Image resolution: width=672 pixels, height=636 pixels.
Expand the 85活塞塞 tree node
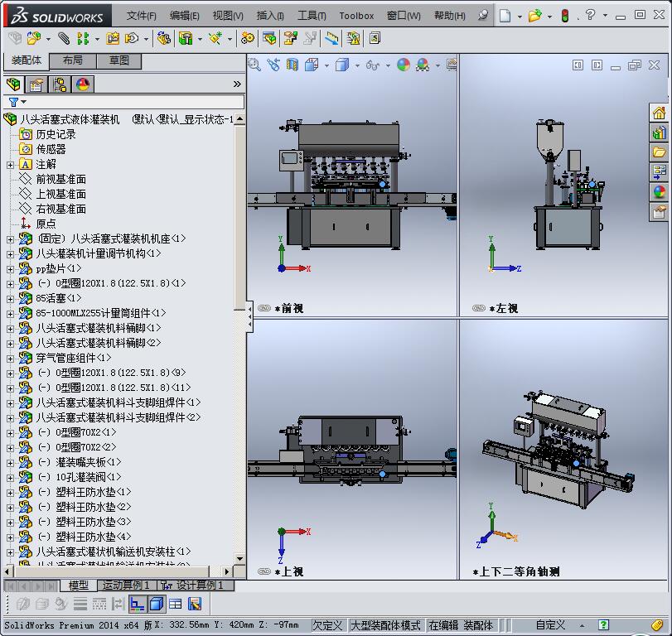tap(11, 298)
